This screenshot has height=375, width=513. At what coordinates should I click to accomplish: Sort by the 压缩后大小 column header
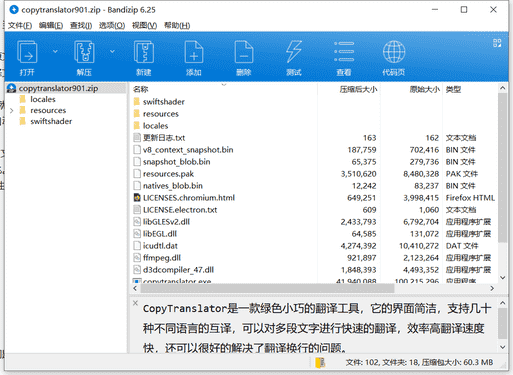pos(358,89)
